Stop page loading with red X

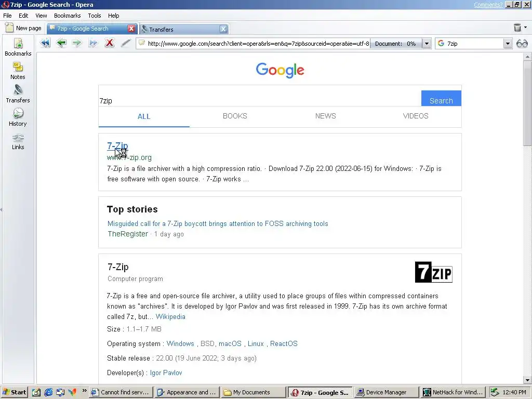coord(109,43)
